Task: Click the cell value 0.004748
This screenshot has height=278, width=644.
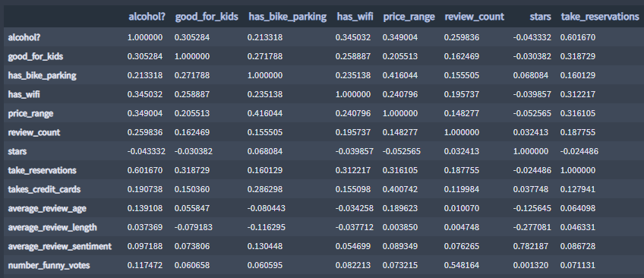Action: tap(462, 227)
